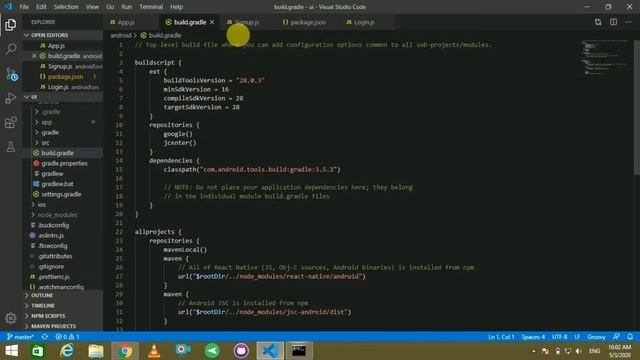Screen dimensions: 640x360
Task: Open the green store app on taskbar
Action: coord(38,351)
